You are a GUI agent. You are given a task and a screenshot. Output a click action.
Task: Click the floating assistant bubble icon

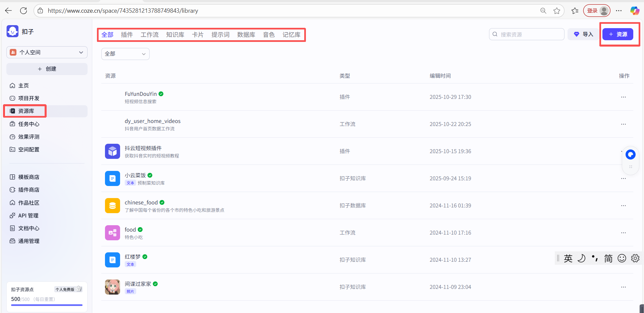tap(630, 154)
